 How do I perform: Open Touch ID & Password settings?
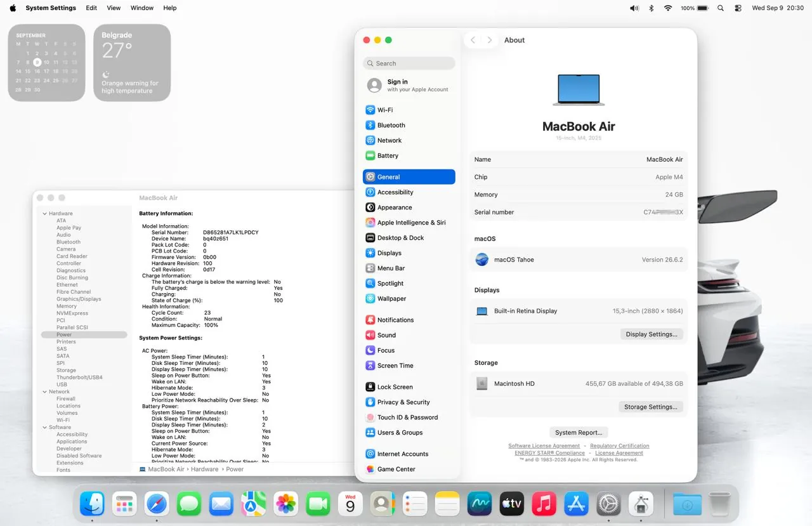point(409,418)
